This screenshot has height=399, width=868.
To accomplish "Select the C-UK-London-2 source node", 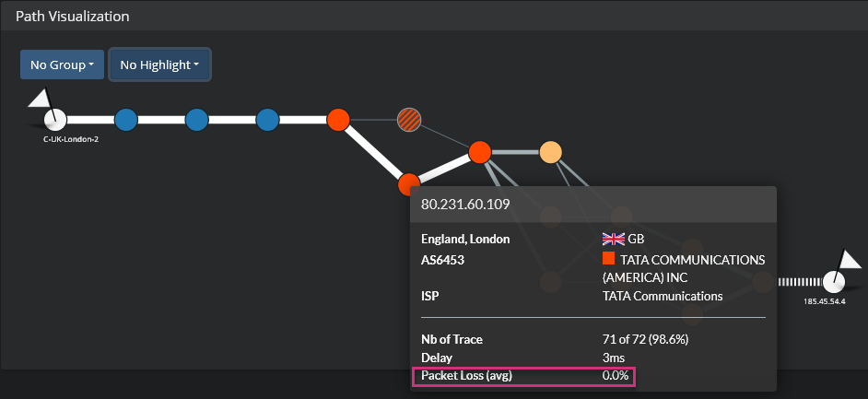I will 55,119.
